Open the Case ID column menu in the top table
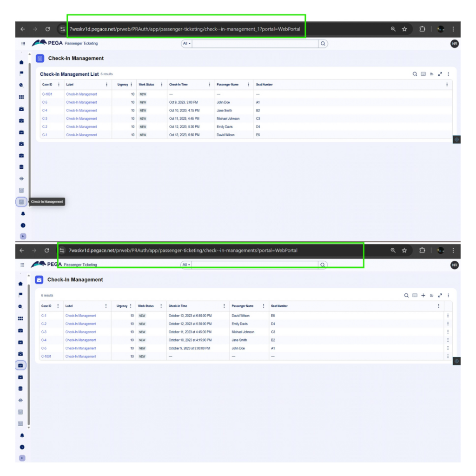Viewport: 476px width, 476px height. tap(59, 85)
